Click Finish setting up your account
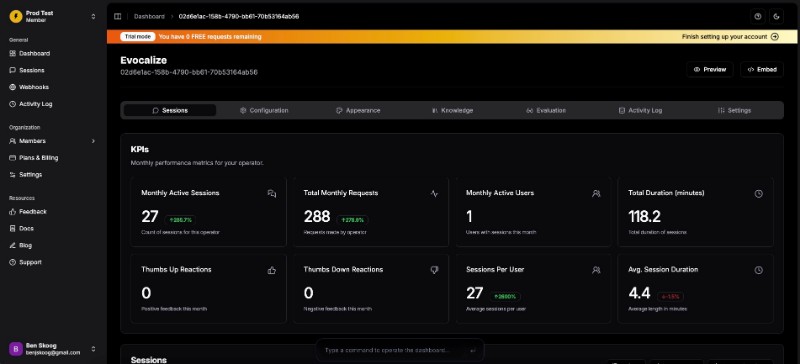This screenshot has height=364, width=800. click(x=730, y=37)
